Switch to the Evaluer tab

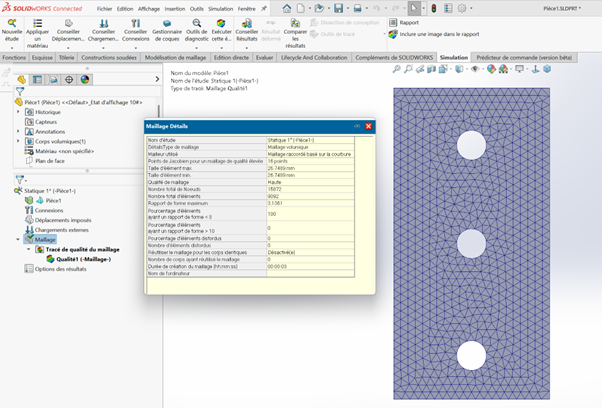click(x=265, y=58)
